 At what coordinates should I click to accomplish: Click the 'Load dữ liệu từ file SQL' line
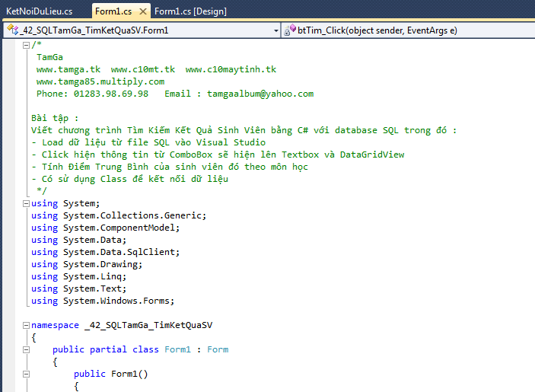148,142
